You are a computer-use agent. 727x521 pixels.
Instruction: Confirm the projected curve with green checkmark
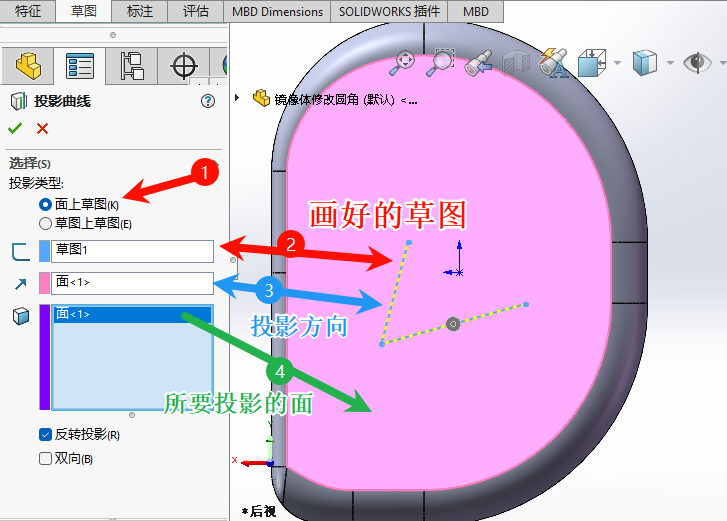pyautogui.click(x=15, y=128)
